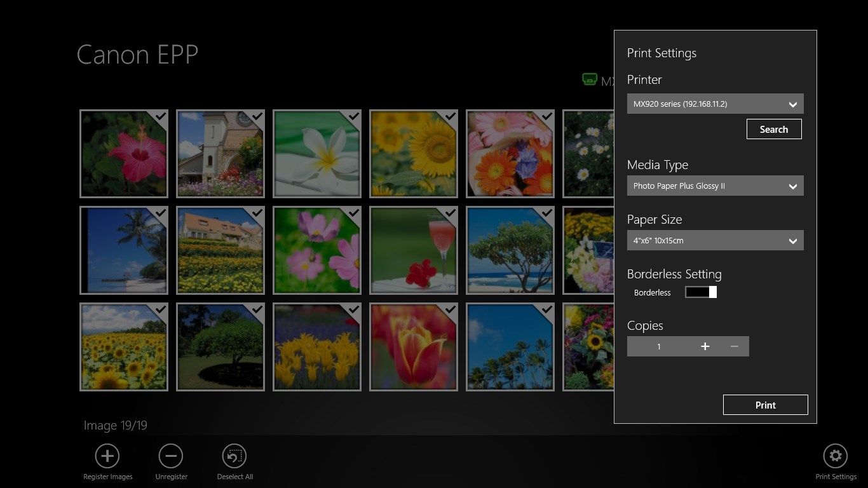Uncheck the checkmark on sunflower close-up photo

point(451,116)
